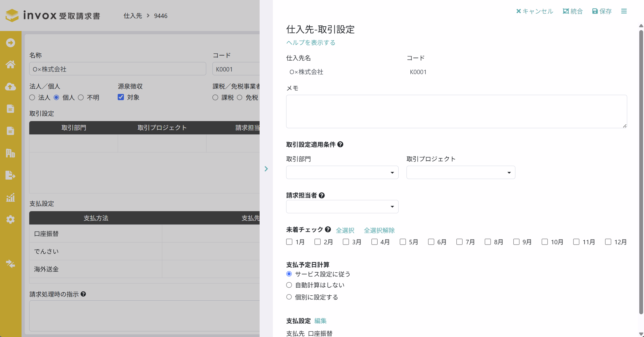Select 法人 radio button
644x337 pixels.
point(32,97)
